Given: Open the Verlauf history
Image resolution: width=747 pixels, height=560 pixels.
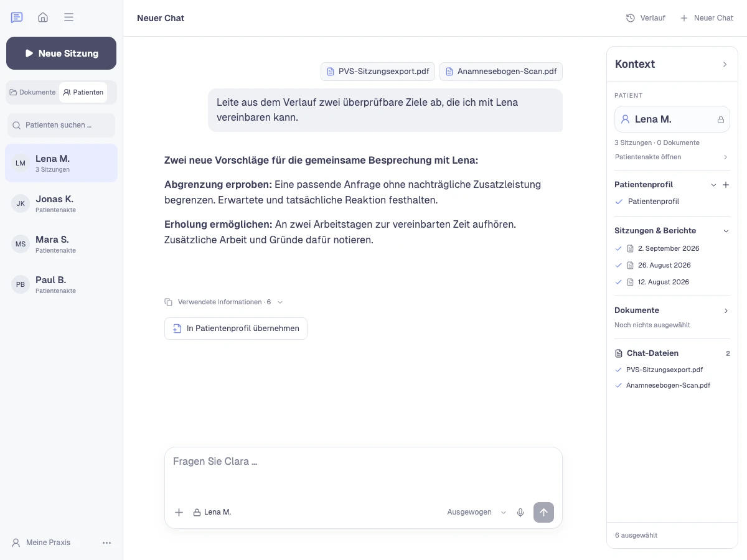Looking at the screenshot, I should [x=646, y=18].
